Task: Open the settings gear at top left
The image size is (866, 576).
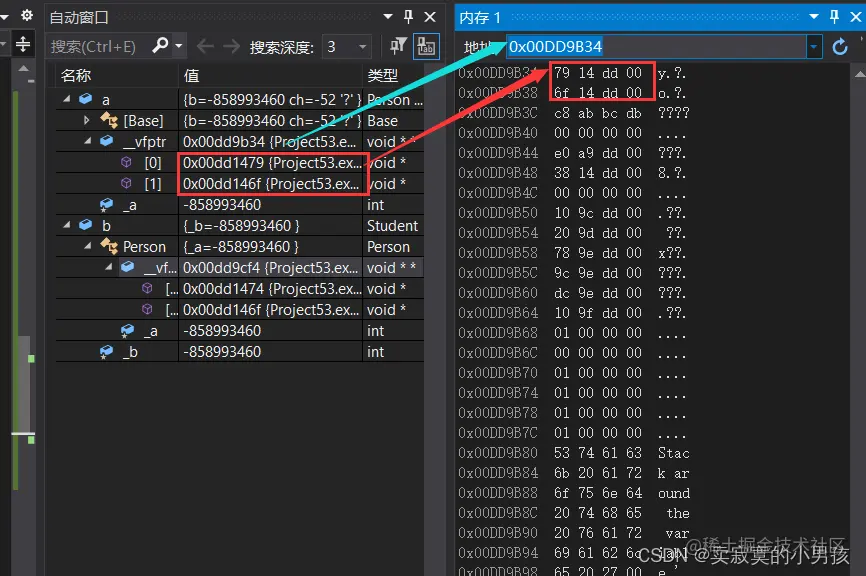Action: point(27,15)
